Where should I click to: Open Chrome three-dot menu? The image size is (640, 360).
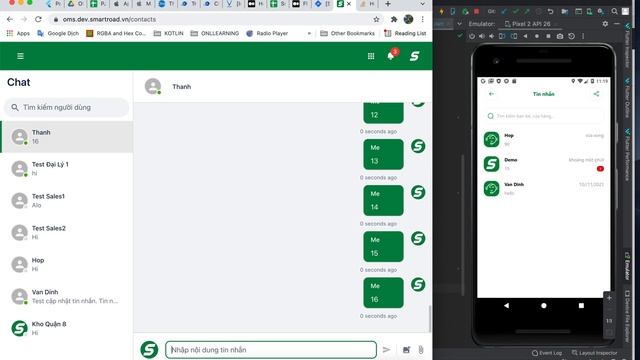[x=422, y=19]
